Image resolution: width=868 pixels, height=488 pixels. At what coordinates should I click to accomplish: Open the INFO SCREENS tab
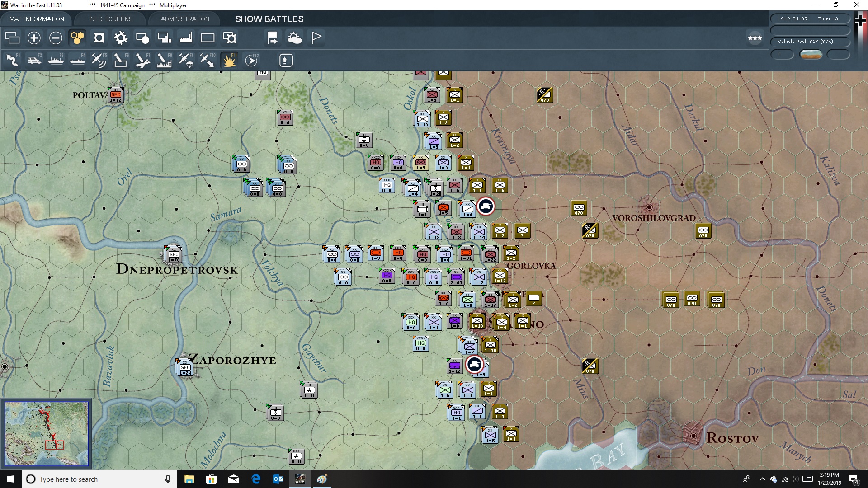[x=111, y=19]
